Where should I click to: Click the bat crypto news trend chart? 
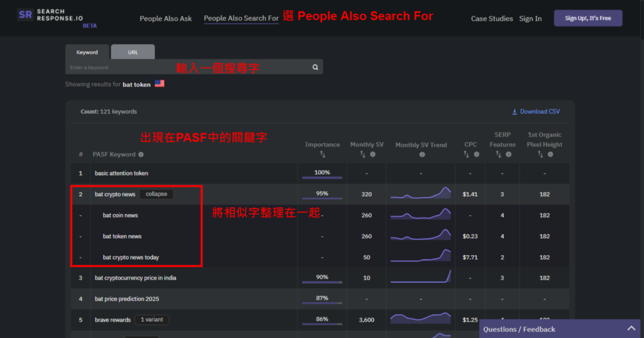click(x=421, y=193)
